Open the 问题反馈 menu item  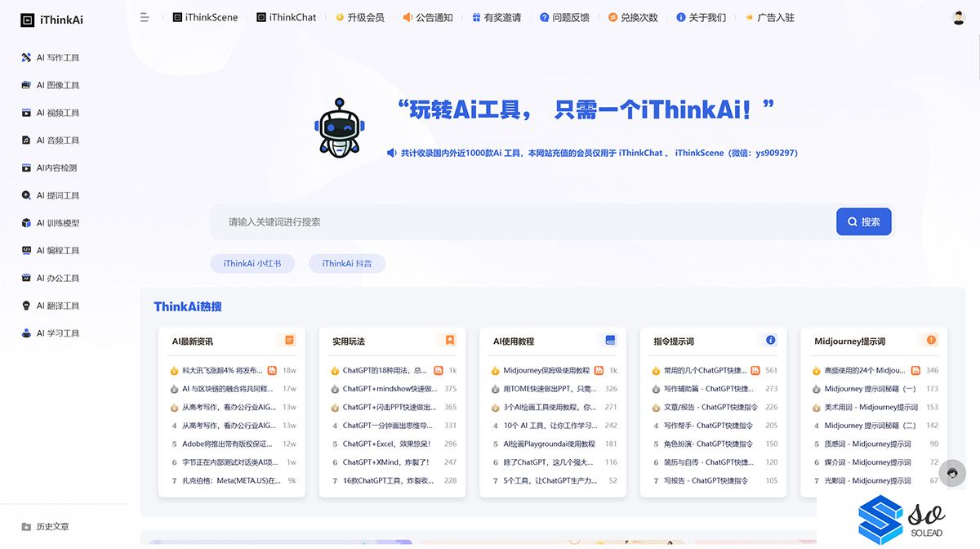click(x=564, y=17)
